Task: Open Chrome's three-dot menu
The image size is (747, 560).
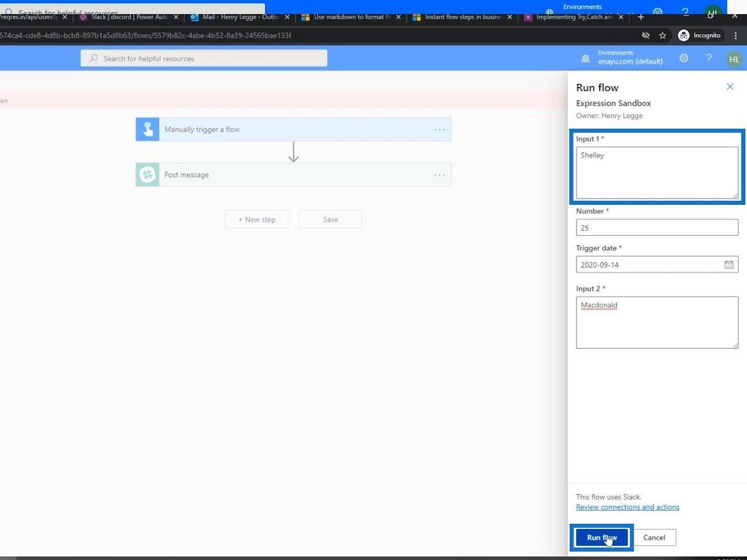Action: [x=736, y=35]
